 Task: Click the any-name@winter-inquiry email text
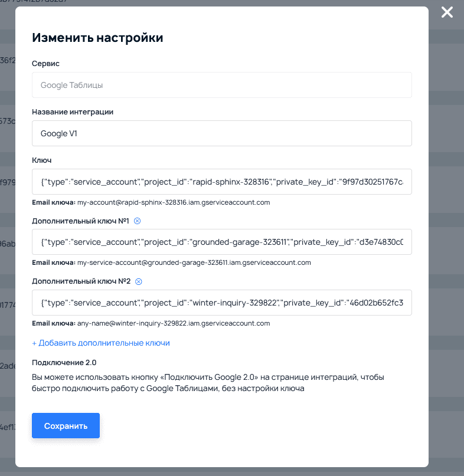pos(173,323)
